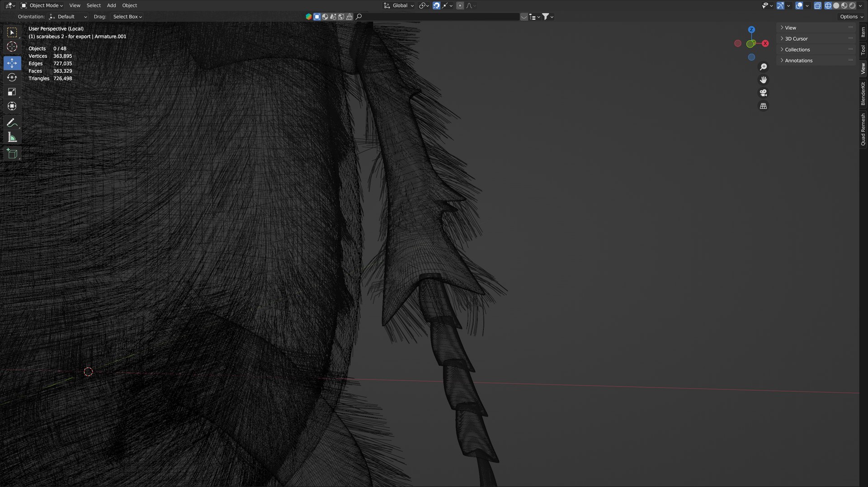Screen dimensions: 868x487
Task: Expand the 3D Cursor panel
Action: point(816,39)
